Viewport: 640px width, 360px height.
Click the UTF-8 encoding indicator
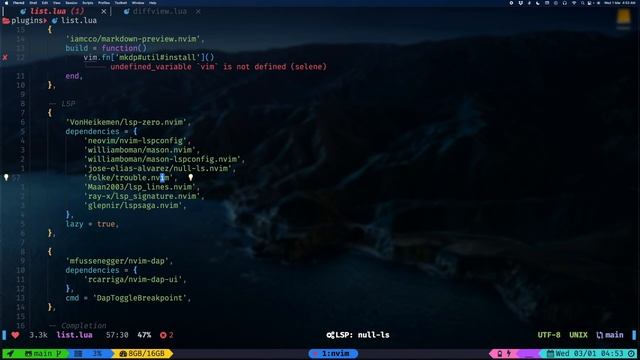coord(549,335)
